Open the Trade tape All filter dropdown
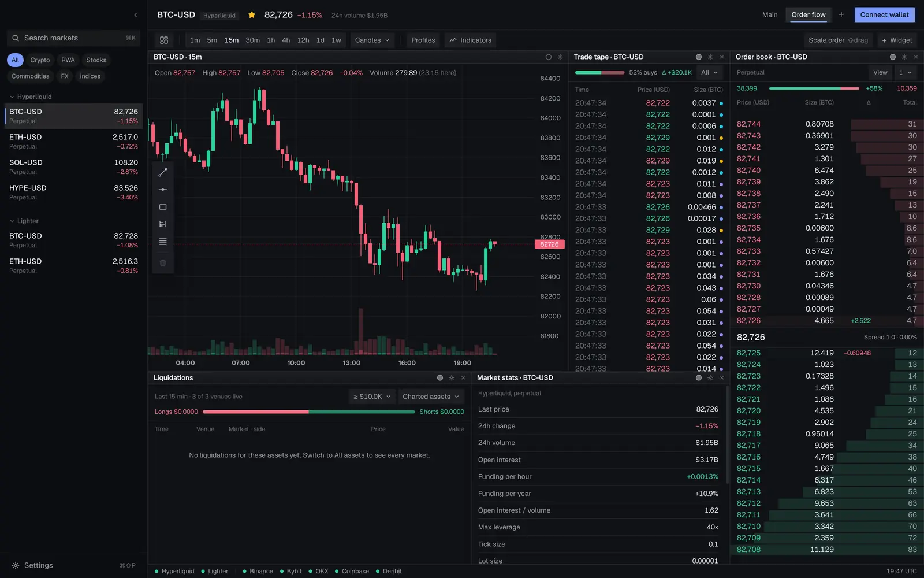Viewport: 924px width, 578px height. 709,73
